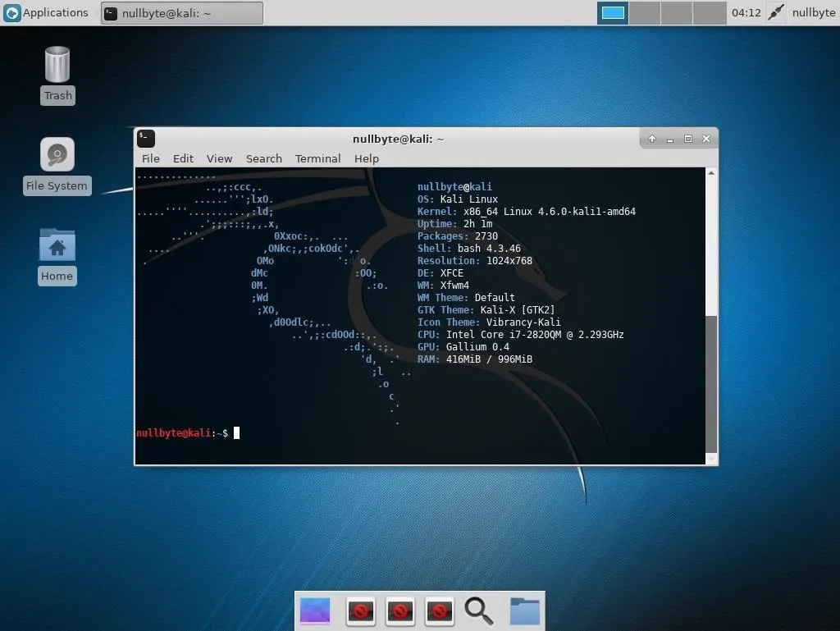Viewport: 840px width, 631px height.
Task: Click the network plug icon in panel
Action: tap(776, 12)
